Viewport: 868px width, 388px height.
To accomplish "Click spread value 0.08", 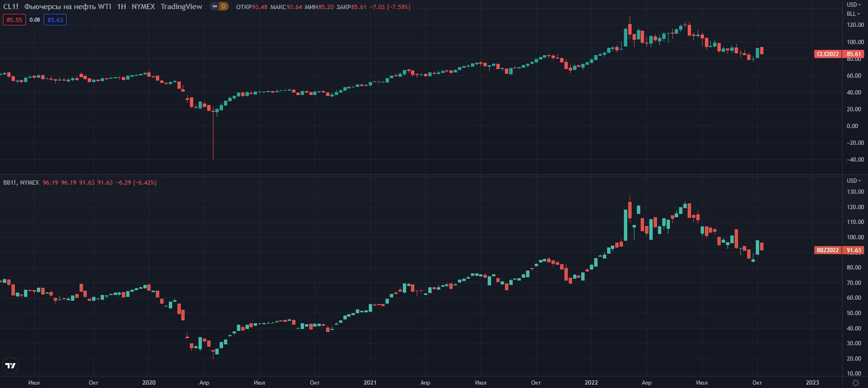I will 35,20.
